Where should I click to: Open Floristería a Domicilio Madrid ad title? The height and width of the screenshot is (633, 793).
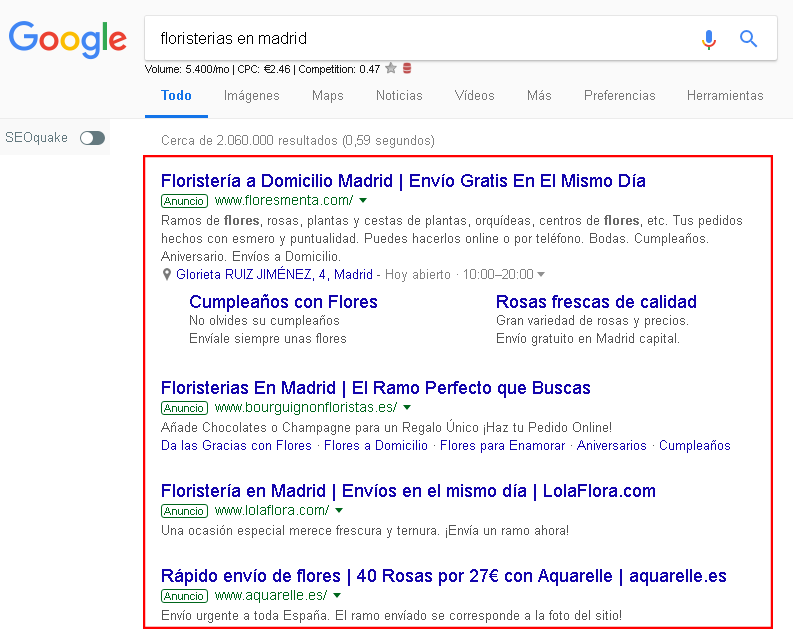pyautogui.click(x=403, y=181)
